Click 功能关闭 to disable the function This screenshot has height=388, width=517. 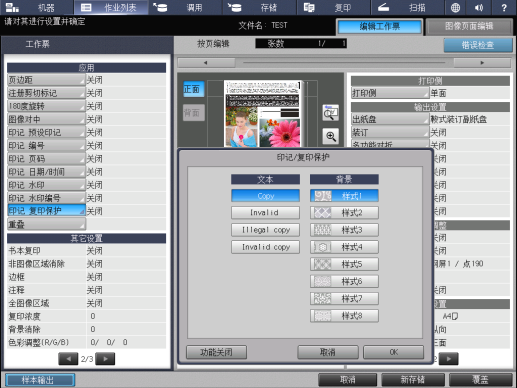pyautogui.click(x=216, y=352)
